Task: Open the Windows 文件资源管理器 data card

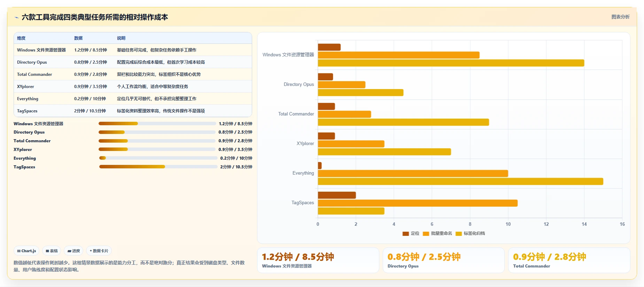Action: tap(318, 260)
